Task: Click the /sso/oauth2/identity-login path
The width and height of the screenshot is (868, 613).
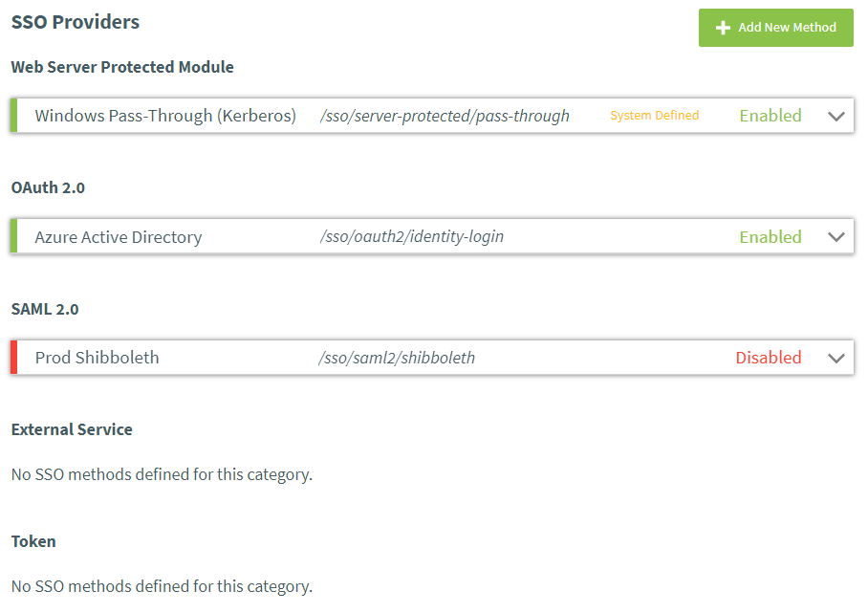Action: point(411,237)
